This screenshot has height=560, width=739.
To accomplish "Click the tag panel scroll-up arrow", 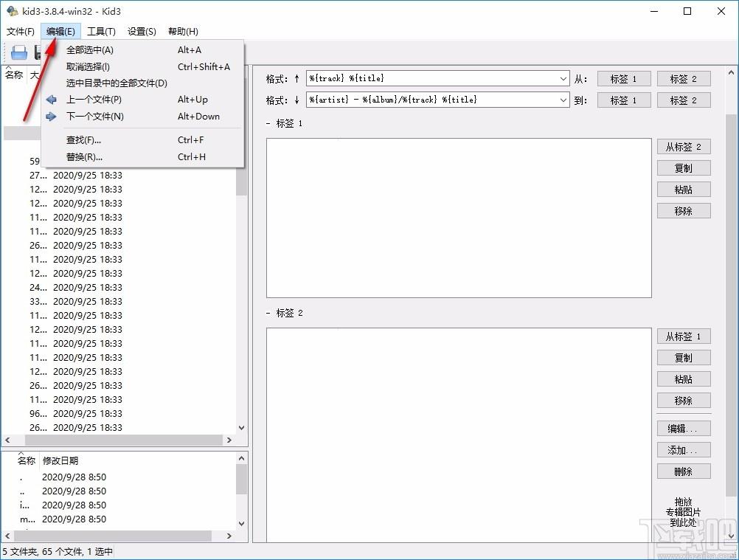I will click(x=731, y=72).
